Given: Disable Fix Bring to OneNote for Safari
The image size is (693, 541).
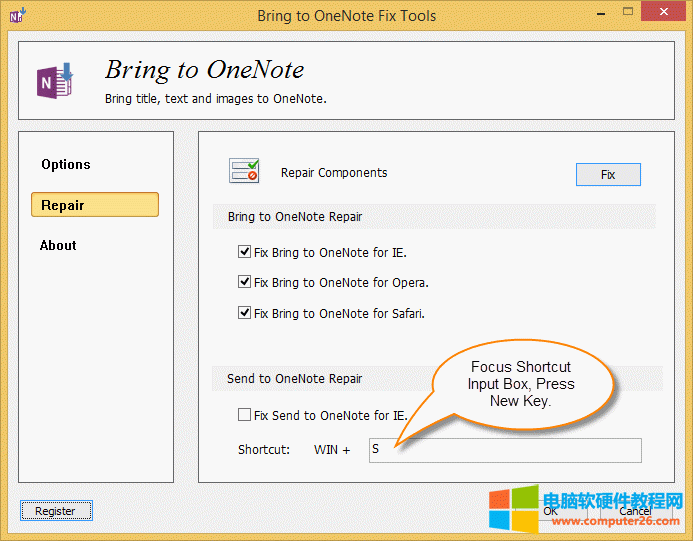Looking at the screenshot, I should click(245, 313).
